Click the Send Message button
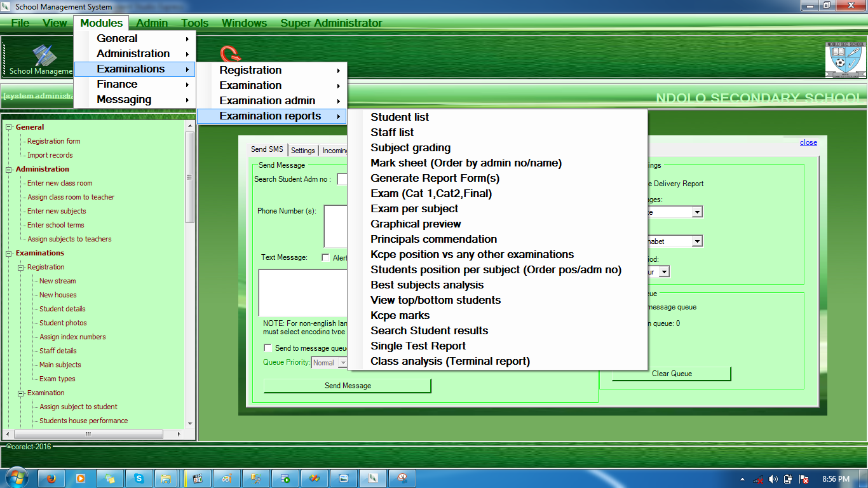 click(348, 386)
